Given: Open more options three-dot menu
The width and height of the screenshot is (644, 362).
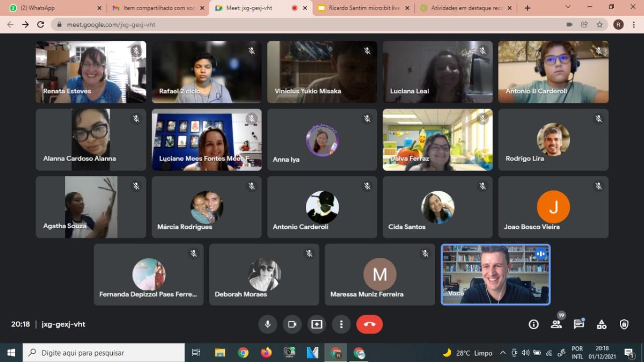Looking at the screenshot, I should point(341,324).
